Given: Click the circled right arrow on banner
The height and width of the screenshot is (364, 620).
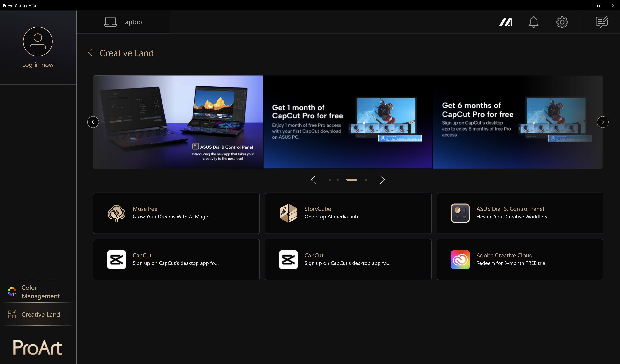Looking at the screenshot, I should pyautogui.click(x=602, y=122).
